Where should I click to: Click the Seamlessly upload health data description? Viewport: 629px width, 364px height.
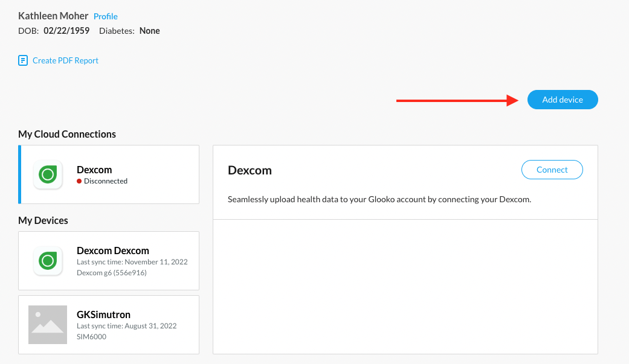pos(379,199)
